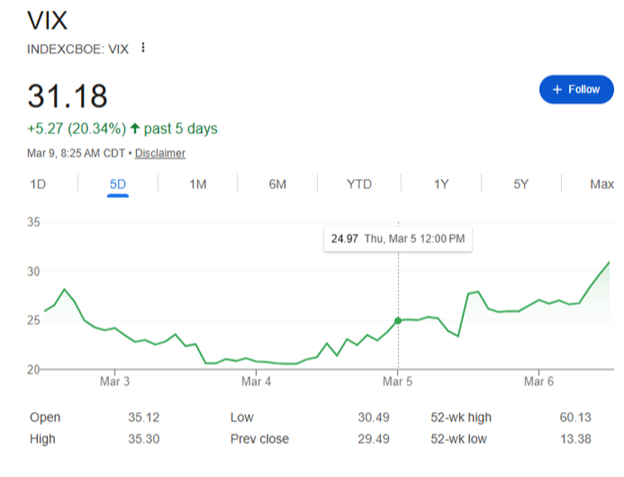Select the 6M time range
Image resolution: width=624 pixels, height=477 pixels.
click(x=277, y=184)
